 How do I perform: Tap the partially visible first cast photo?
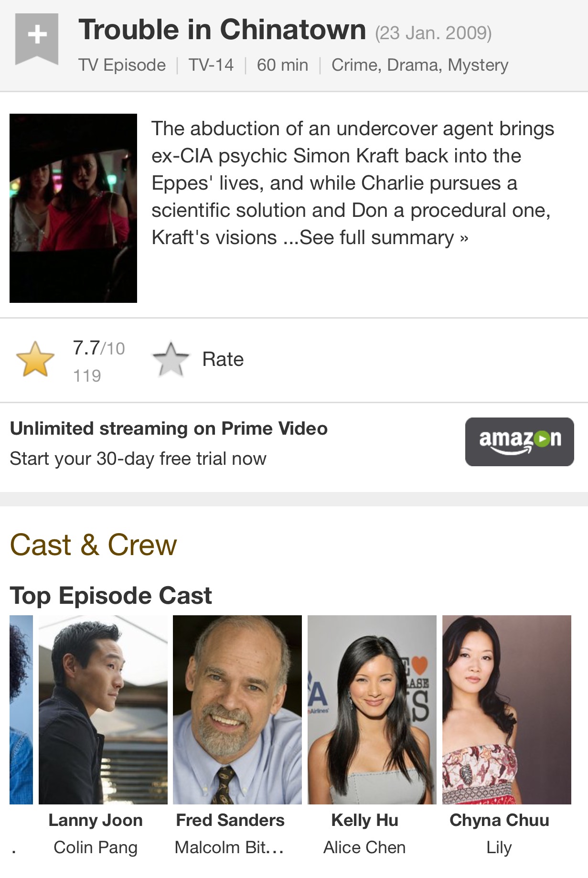tap(21, 709)
